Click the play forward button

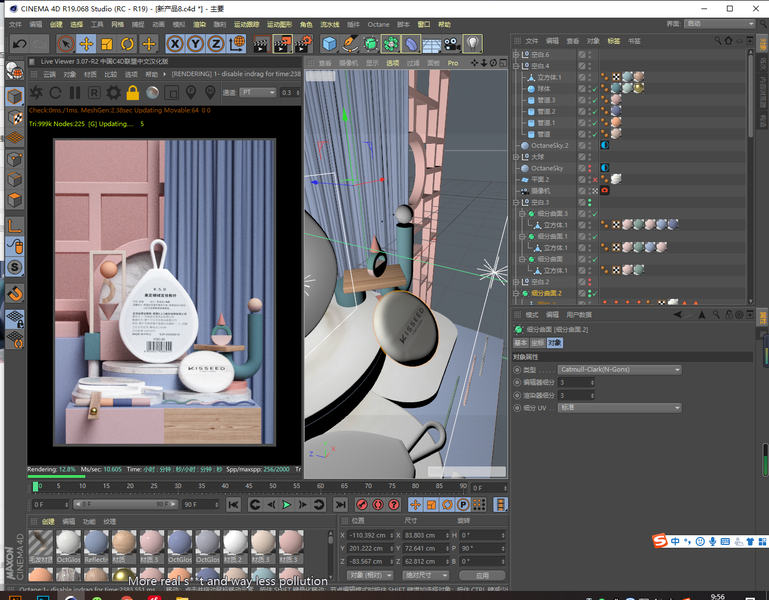tap(287, 504)
